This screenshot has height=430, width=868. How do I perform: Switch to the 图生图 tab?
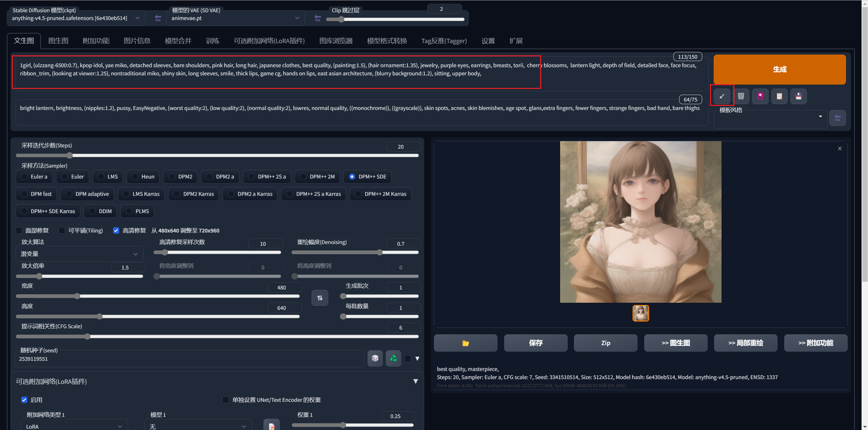pos(58,41)
